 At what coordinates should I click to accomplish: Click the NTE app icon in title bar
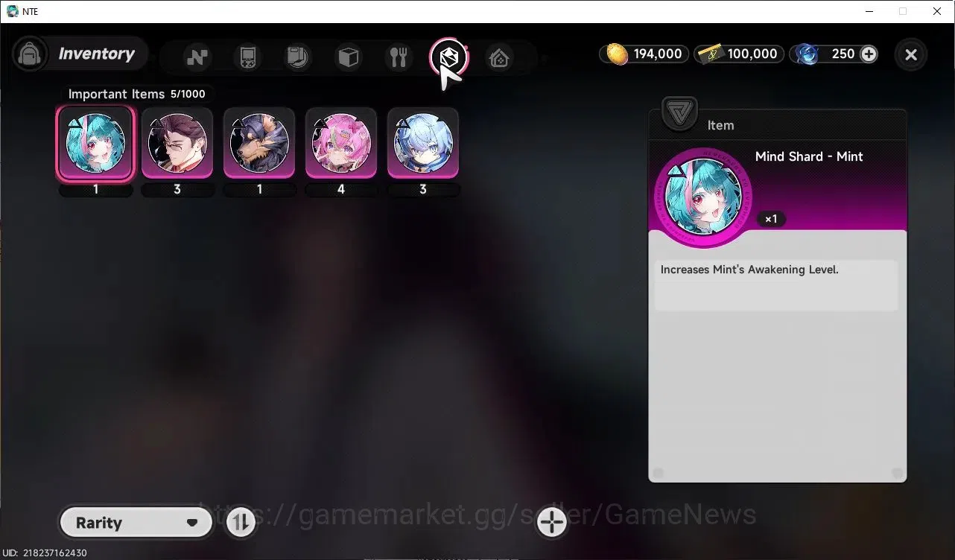pos(12,11)
